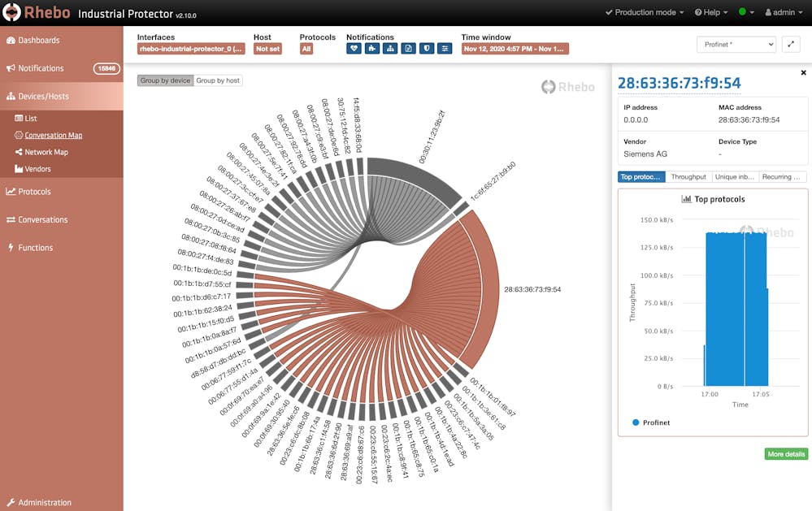Switch to the Recurring ... tab
812x511 pixels.
coord(782,177)
